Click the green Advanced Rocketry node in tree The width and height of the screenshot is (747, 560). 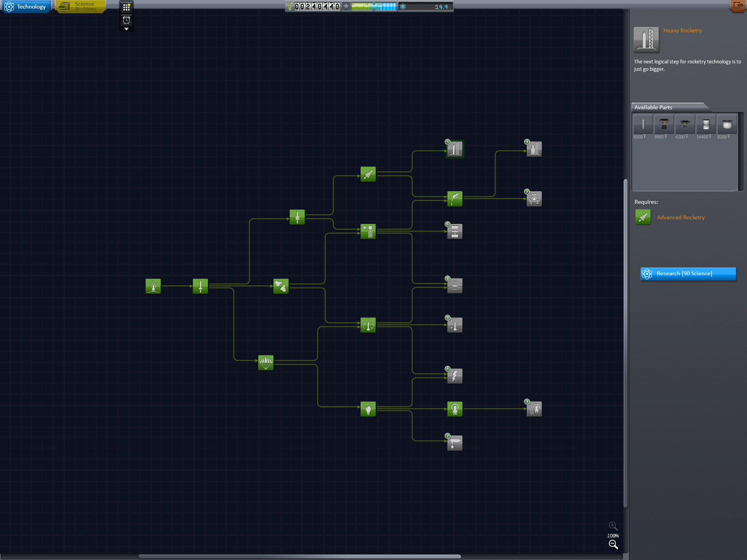[x=368, y=174]
